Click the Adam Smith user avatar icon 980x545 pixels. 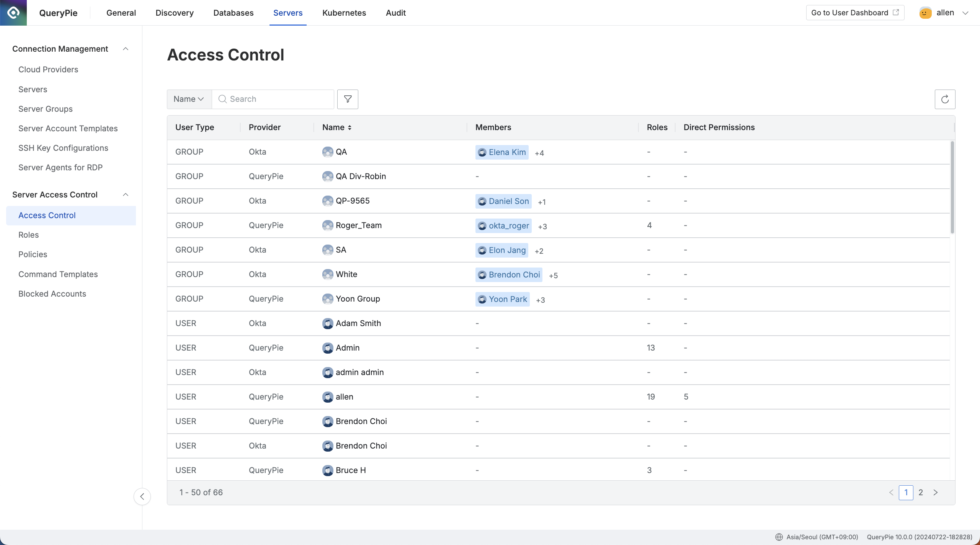click(328, 323)
